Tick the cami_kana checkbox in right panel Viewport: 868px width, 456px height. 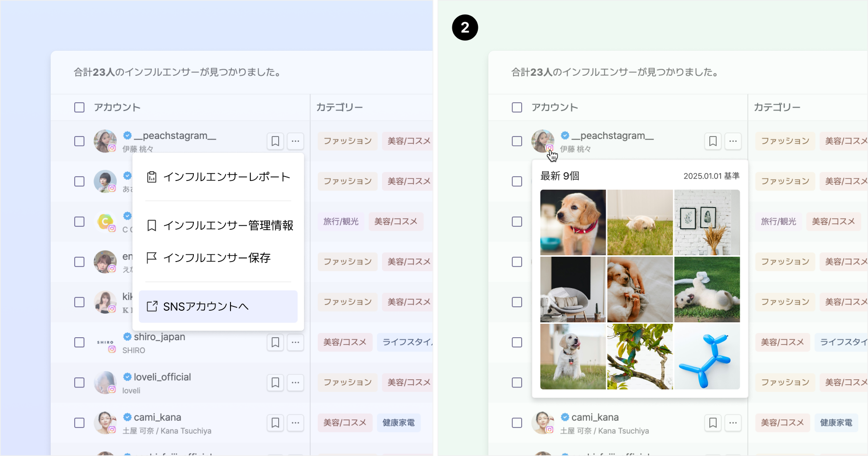click(517, 423)
